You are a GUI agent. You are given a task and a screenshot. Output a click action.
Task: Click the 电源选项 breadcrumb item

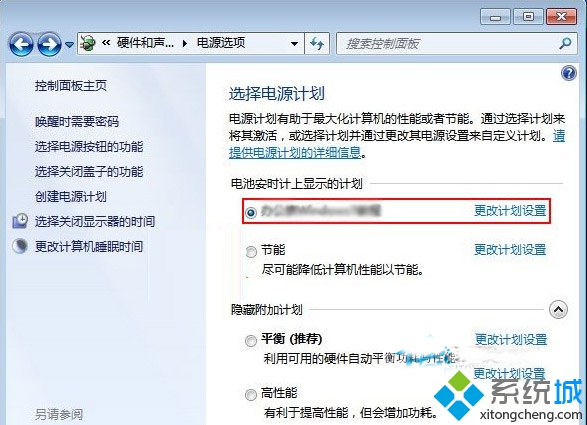[x=221, y=43]
